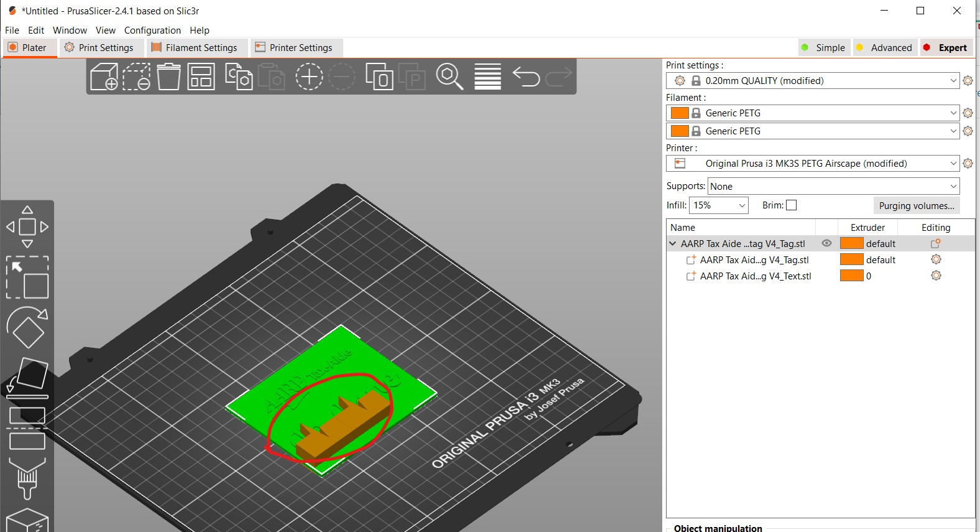
Task: Collapse the AARP Tax Aide object tree
Action: (672, 243)
